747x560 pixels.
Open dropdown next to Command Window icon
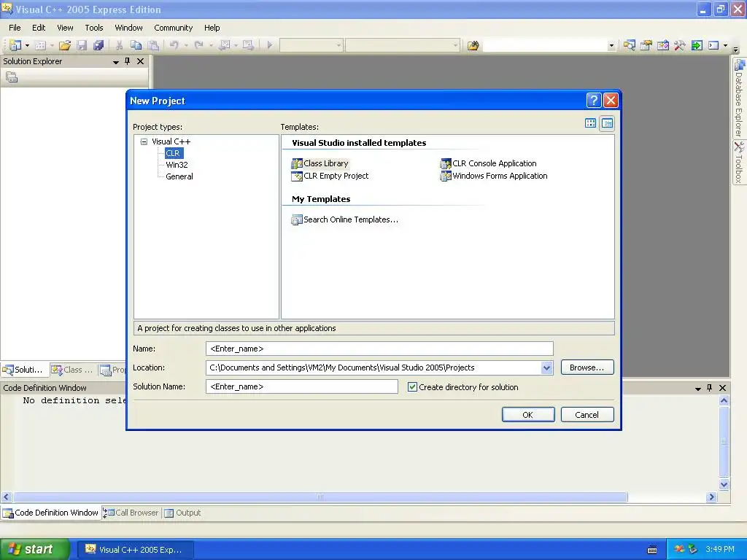(725, 45)
